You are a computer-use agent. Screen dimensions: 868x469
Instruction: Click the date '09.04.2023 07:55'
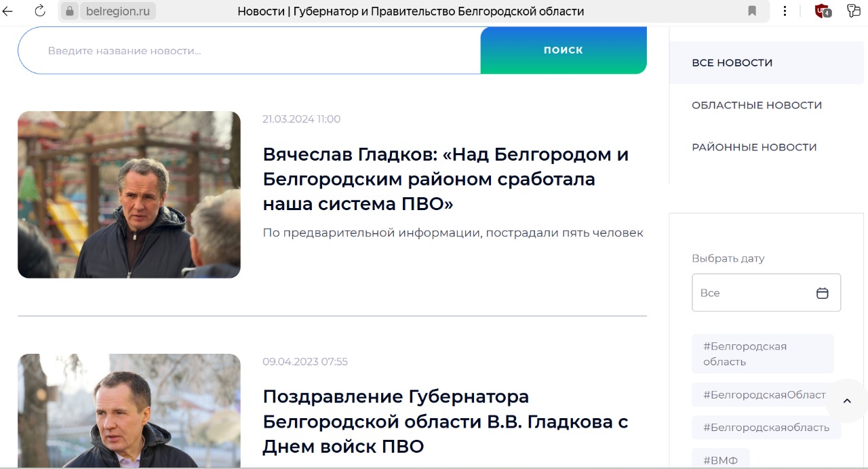(304, 362)
